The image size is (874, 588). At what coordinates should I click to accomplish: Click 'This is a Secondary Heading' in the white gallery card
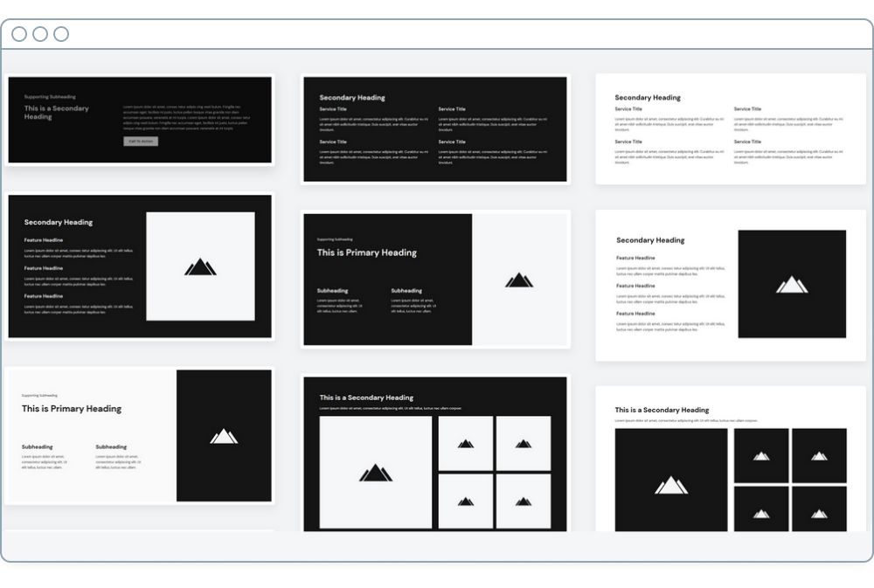662,410
